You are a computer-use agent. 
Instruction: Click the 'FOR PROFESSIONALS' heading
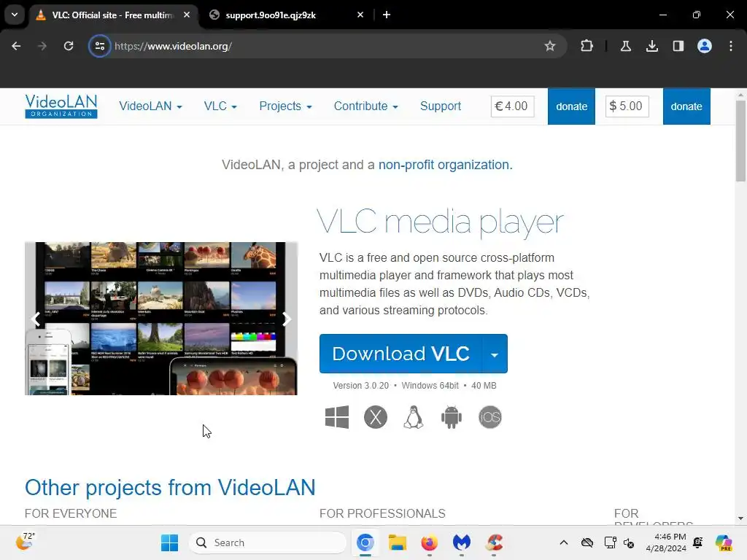coord(382,513)
